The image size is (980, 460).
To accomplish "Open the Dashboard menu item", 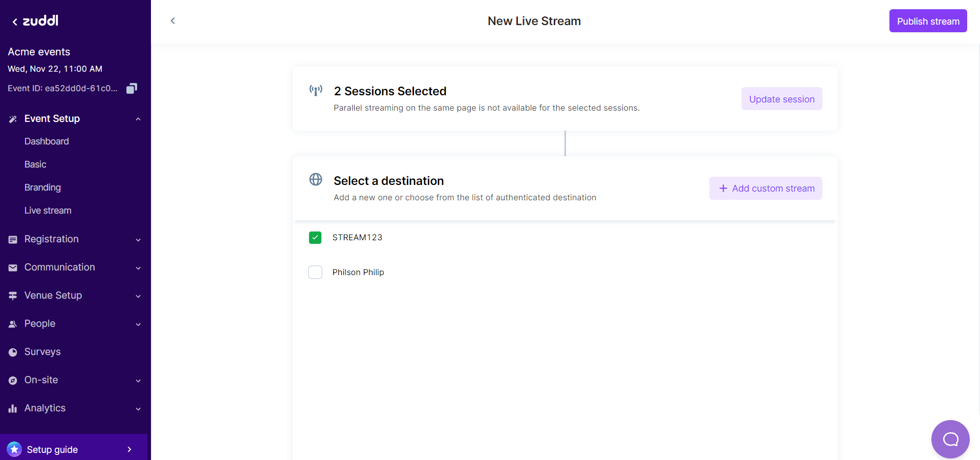I will pos(47,141).
